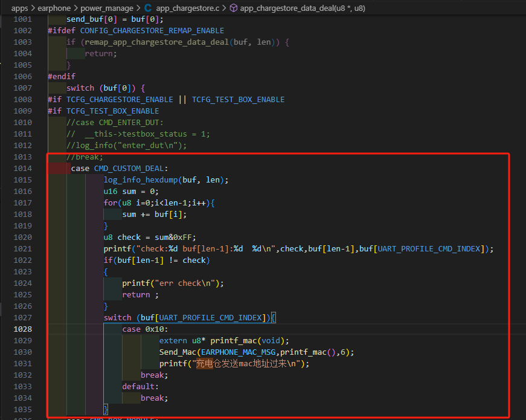The width and height of the screenshot is (526, 420).
Task: Place cursor on 'case 0x10:' line
Action: 145,329
